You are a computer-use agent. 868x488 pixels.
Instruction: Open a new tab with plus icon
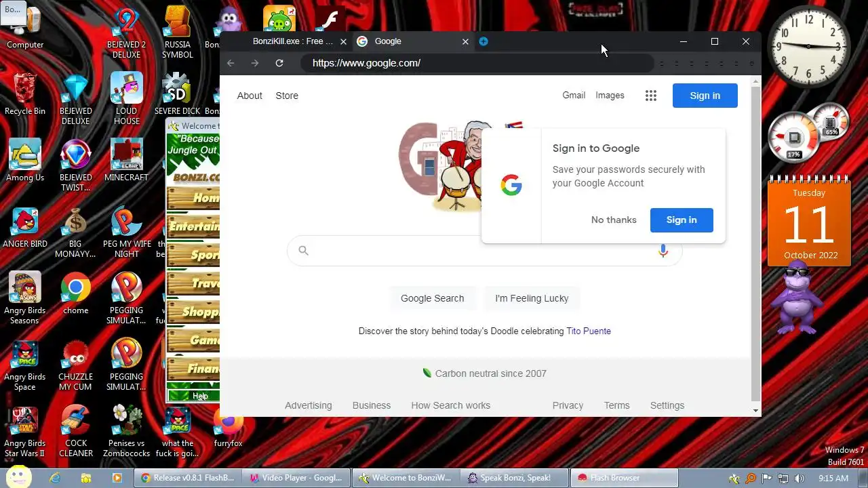tap(484, 41)
